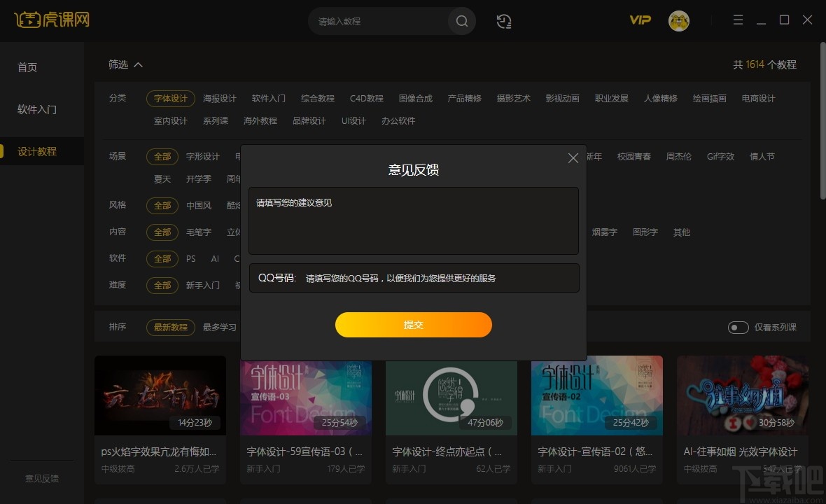
Task: Open the user avatar icon
Action: point(678,20)
